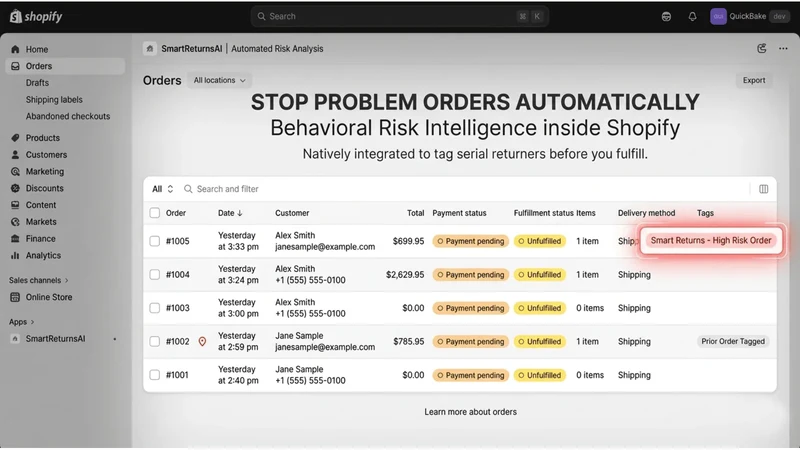The height and width of the screenshot is (450, 800).
Task: Click the Payment status column header
Action: [459, 213]
